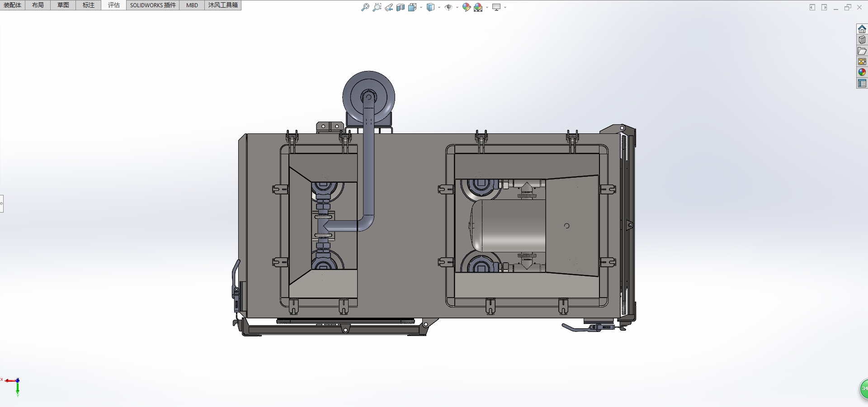Screen dimensions: 868x407
Task: Click the Previous View icon
Action: (x=389, y=7)
